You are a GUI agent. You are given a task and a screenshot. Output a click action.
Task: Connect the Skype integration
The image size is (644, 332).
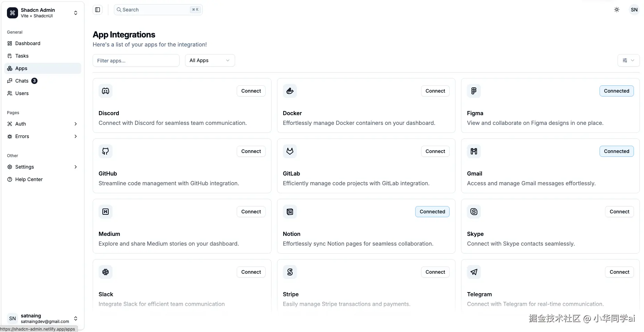[619, 212]
